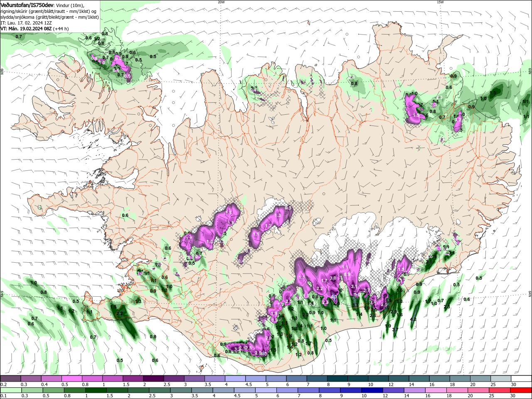This screenshot has width=532, height=399.
Task: Click the 20W longitude label
Action: [x=221, y=2]
